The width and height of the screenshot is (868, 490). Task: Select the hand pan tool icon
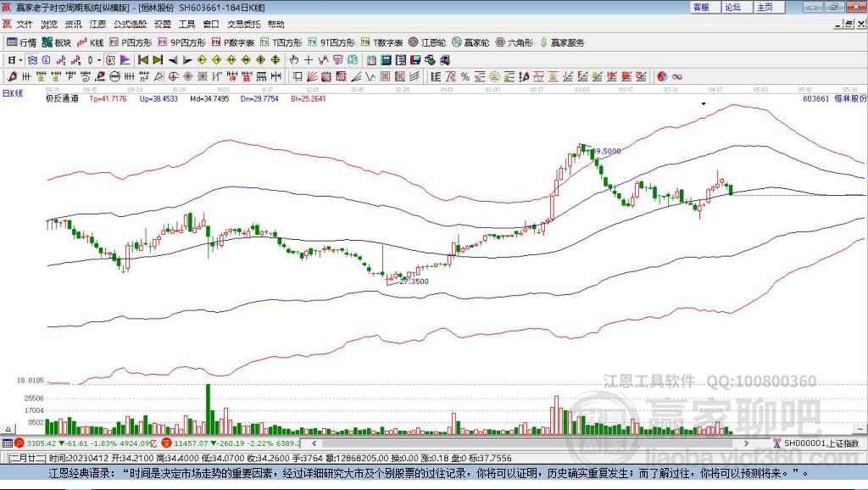[x=293, y=60]
